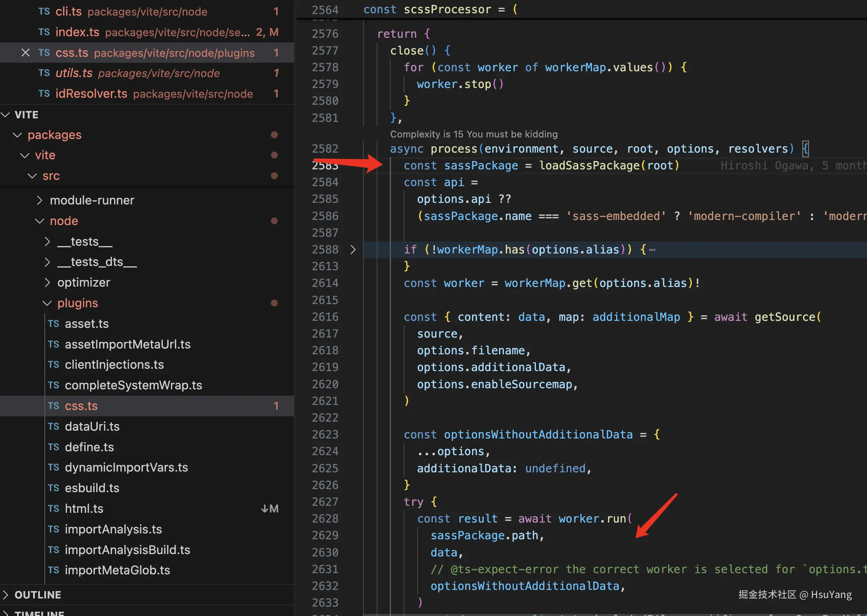Click the TS file icon of html.ts

(53, 509)
